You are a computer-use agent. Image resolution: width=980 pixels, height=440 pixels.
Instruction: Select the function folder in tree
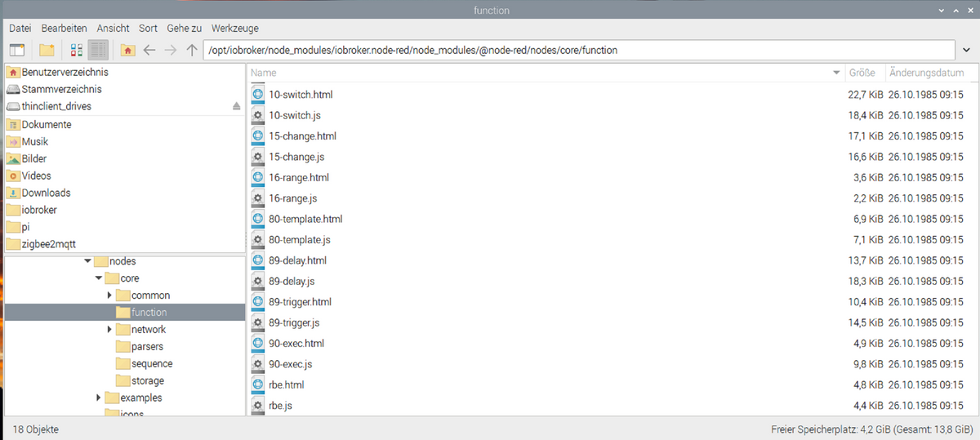[124, 313]
